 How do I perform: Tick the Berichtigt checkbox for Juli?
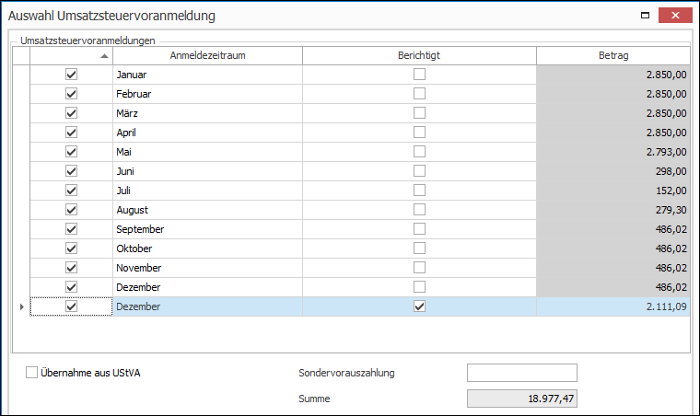[x=419, y=190]
